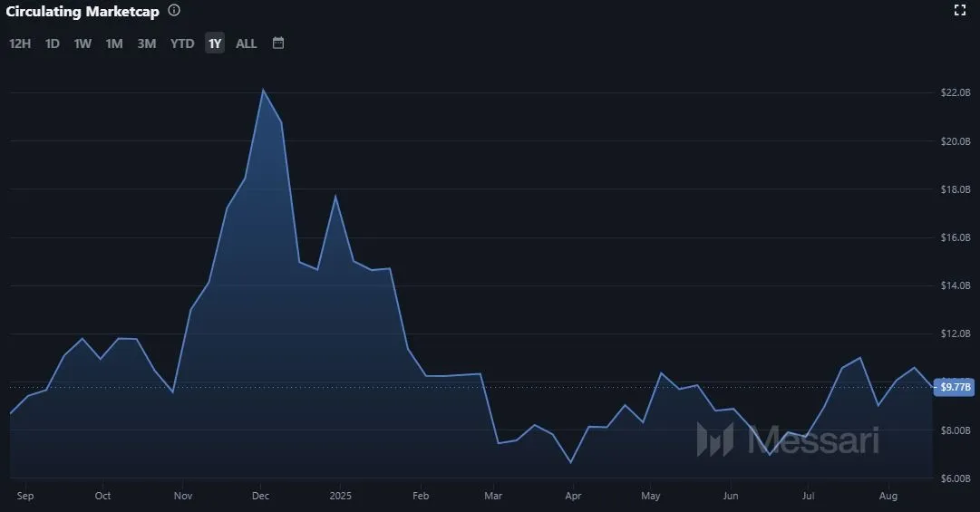Click the $12.0B axis label
Screen dimensions: 980x512
(956, 333)
